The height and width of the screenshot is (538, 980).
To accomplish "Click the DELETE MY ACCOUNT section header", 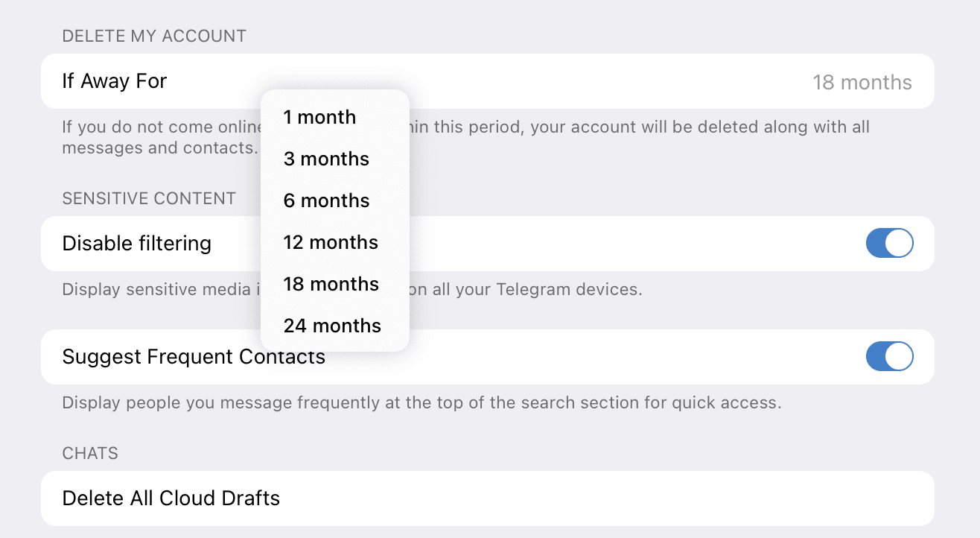I will click(x=154, y=36).
